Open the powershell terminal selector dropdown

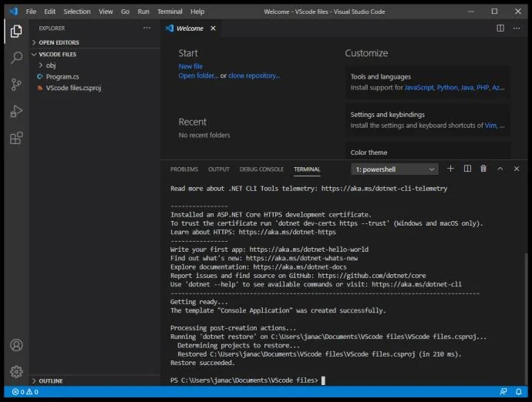(x=395, y=169)
